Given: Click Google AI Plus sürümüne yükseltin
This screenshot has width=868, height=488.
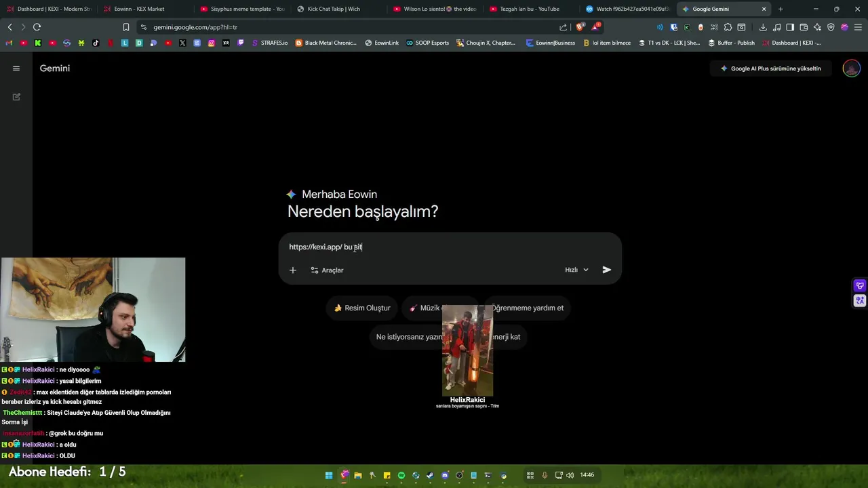Looking at the screenshot, I should click(770, 68).
